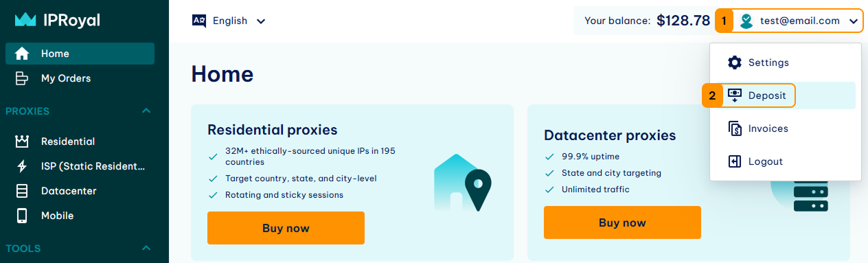The width and height of the screenshot is (868, 263).
Task: Click the Mobile phone icon
Action: tap(22, 216)
